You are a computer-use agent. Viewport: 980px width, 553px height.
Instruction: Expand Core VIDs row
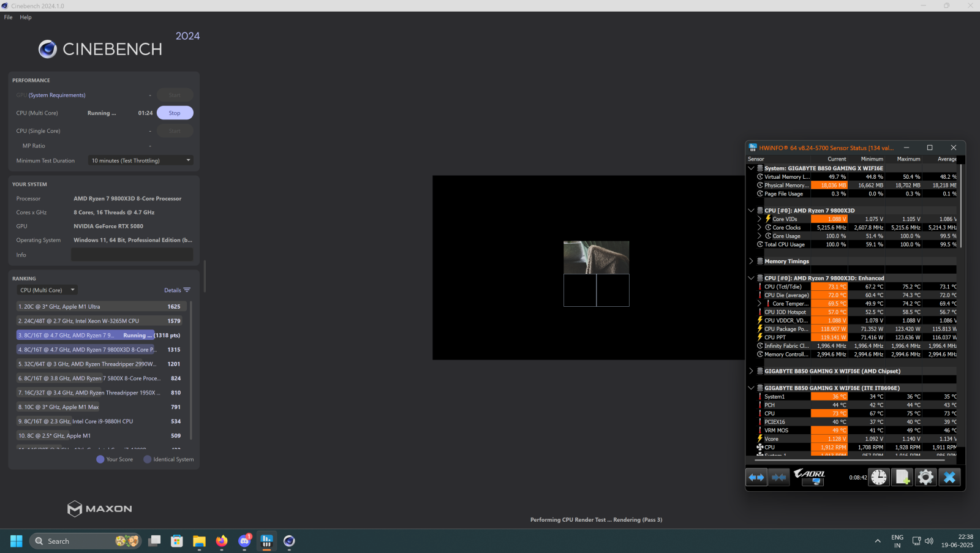coord(759,219)
